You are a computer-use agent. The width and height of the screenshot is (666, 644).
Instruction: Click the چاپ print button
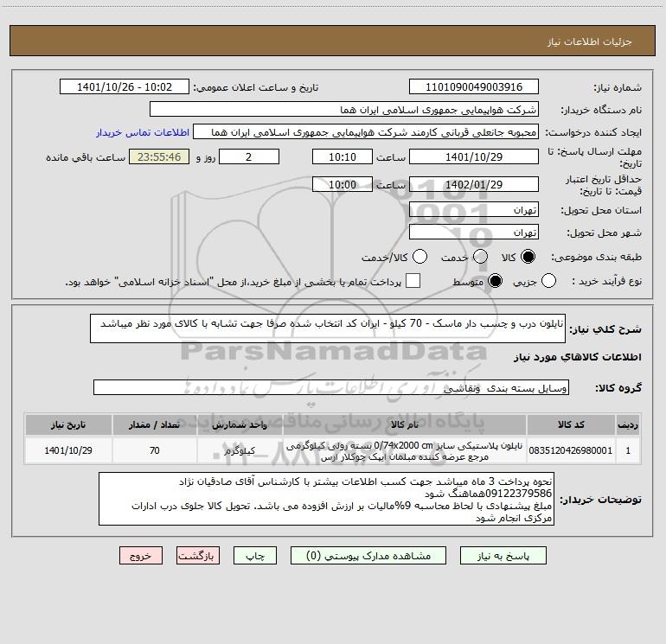[x=255, y=556]
